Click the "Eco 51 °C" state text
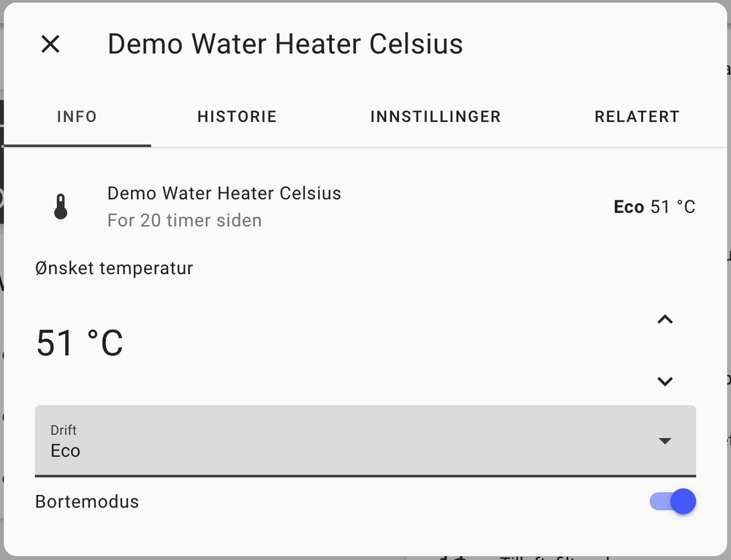This screenshot has height=560, width=731. [654, 207]
